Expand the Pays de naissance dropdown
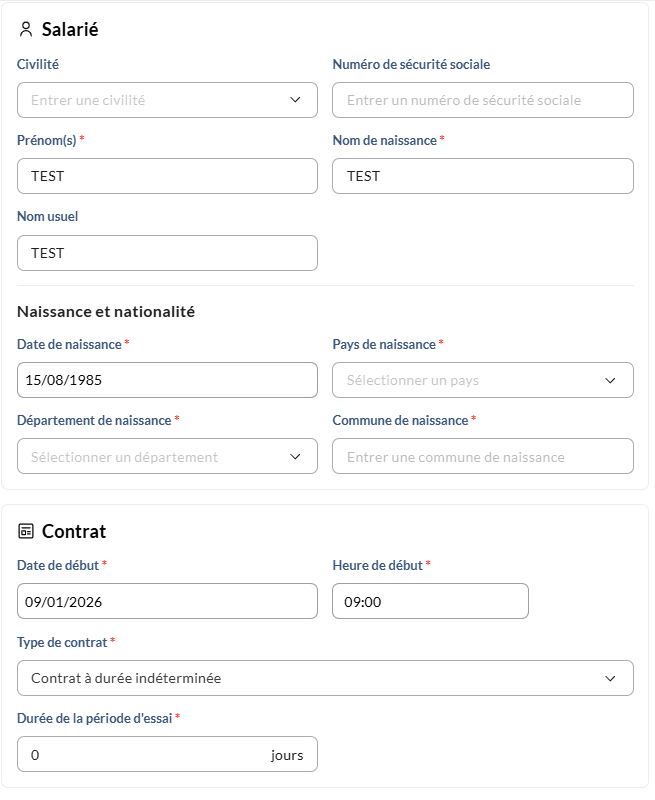 coord(482,380)
